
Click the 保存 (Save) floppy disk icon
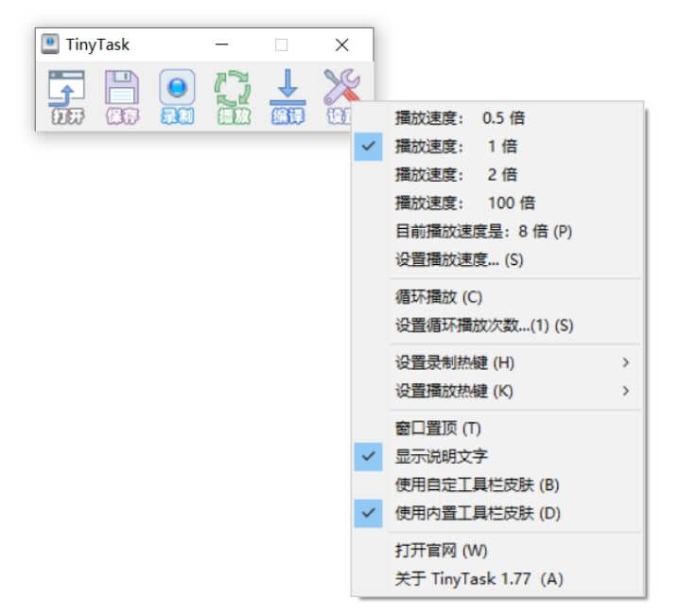(x=122, y=97)
